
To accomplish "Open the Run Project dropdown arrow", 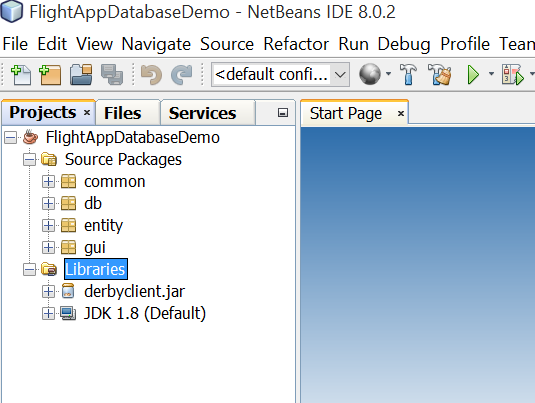I will pyautogui.click(x=491, y=74).
